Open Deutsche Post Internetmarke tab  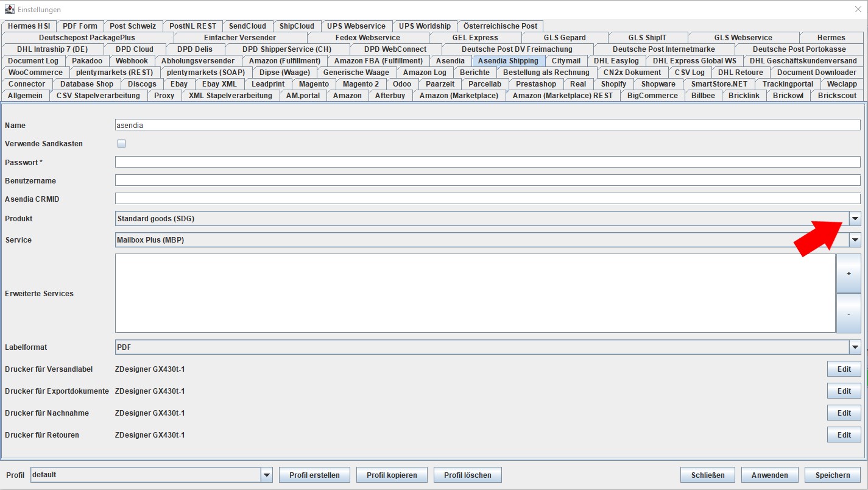pos(664,49)
